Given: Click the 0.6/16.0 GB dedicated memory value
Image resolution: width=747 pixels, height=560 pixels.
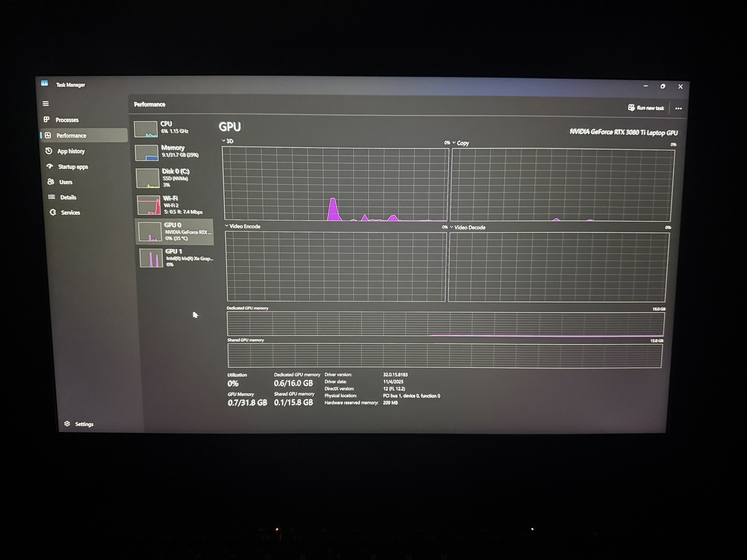Looking at the screenshot, I should [293, 383].
